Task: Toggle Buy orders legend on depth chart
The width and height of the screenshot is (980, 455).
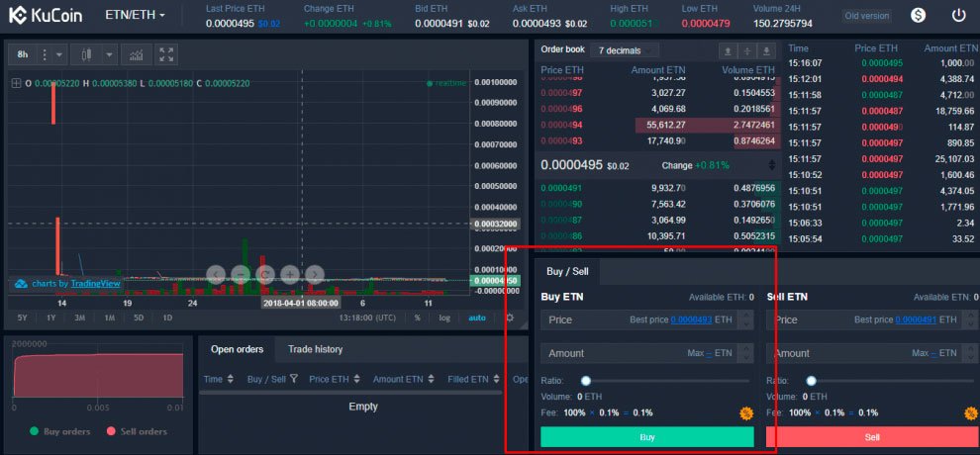Action: (x=59, y=431)
